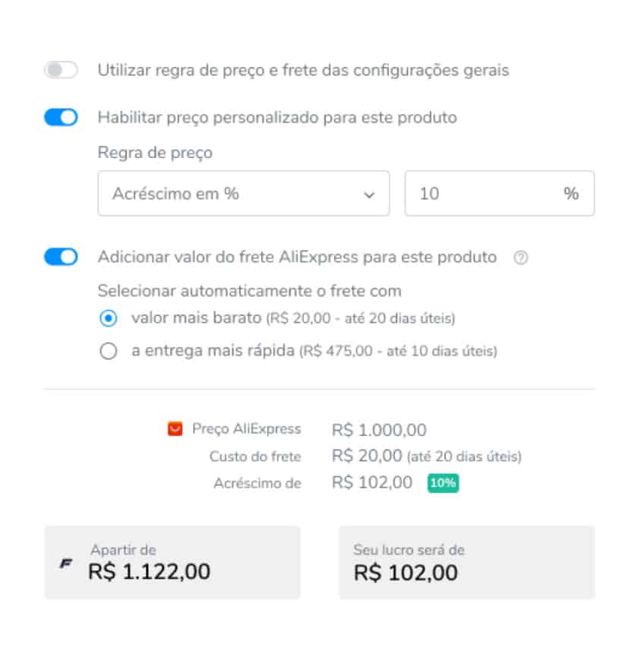Click the Utilizar regra de preço label

[303, 71]
